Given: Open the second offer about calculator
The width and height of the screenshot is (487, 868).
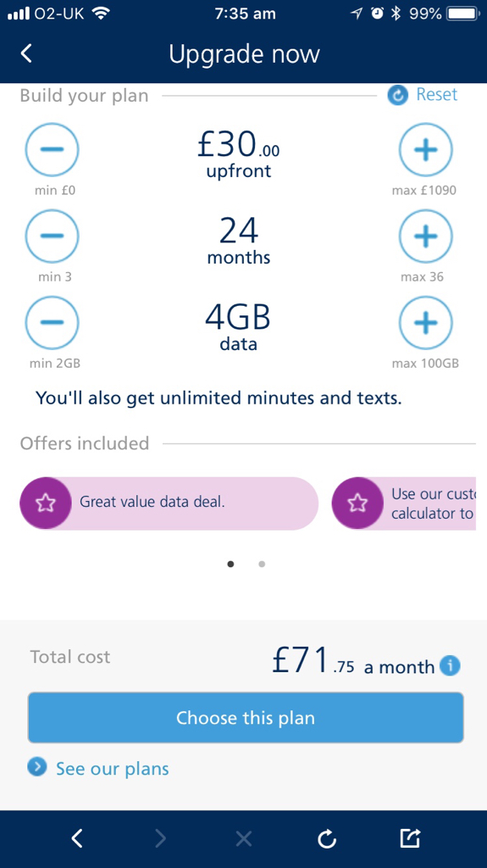Looking at the screenshot, I should point(404,504).
